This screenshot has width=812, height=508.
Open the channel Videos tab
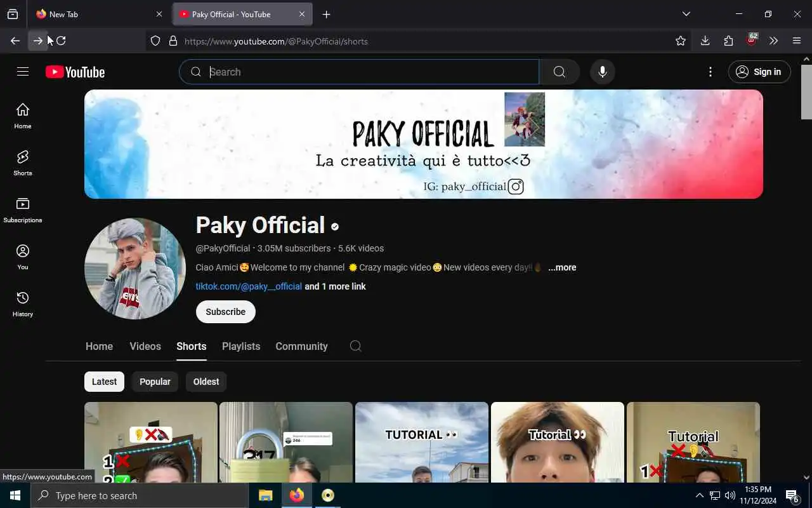[145, 346]
